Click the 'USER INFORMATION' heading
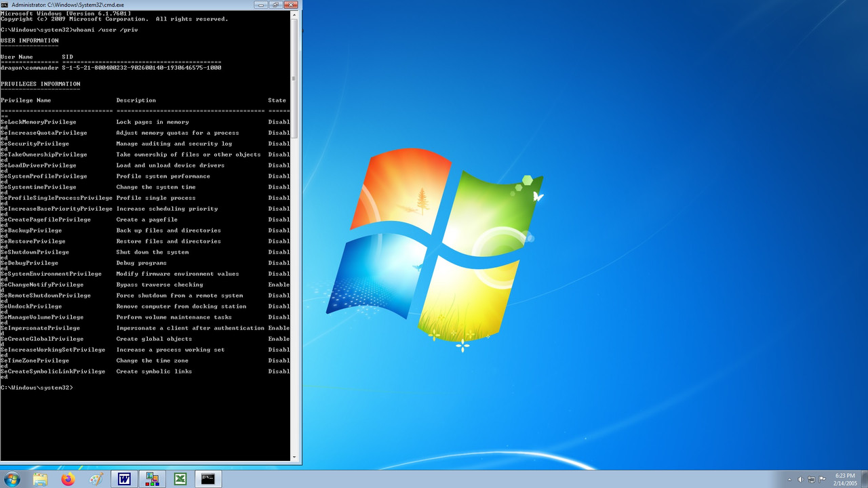 [x=29, y=41]
